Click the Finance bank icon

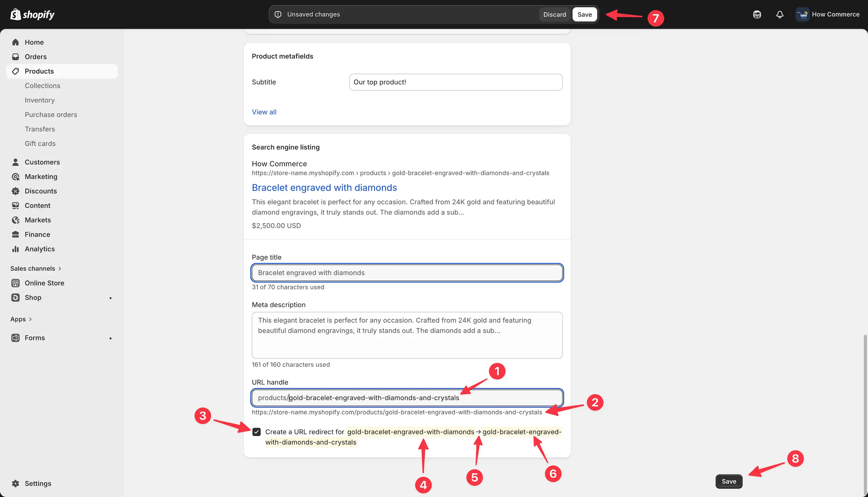[x=15, y=234]
